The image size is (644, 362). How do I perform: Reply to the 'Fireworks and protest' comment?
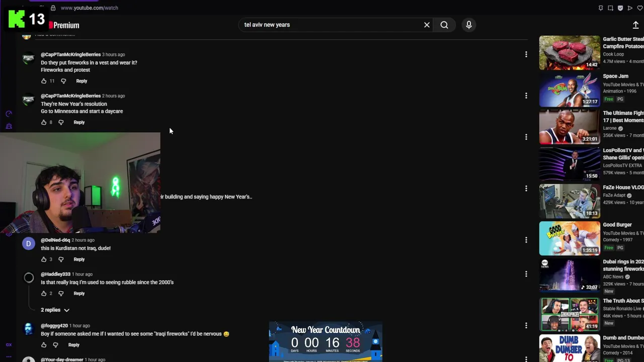coord(82,81)
